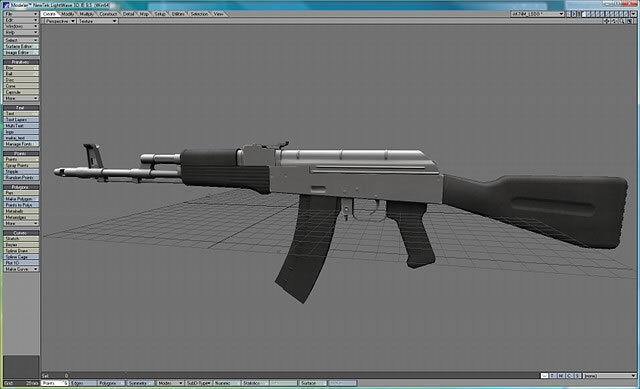Click the viewport maximize icon

click(x=629, y=21)
